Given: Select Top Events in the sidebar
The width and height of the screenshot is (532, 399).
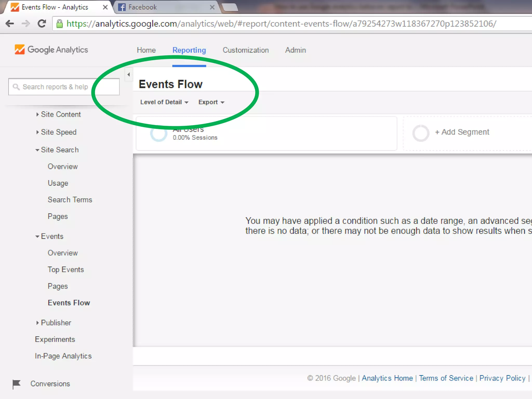Looking at the screenshot, I should click(x=66, y=270).
